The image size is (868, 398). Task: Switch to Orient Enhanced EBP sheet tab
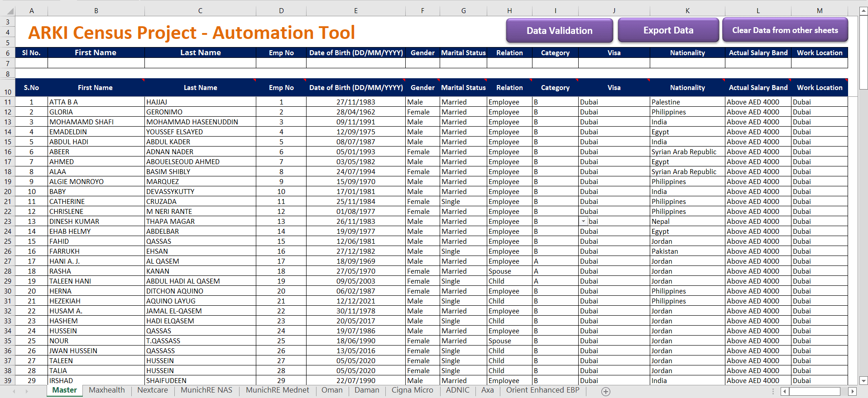[x=543, y=390]
